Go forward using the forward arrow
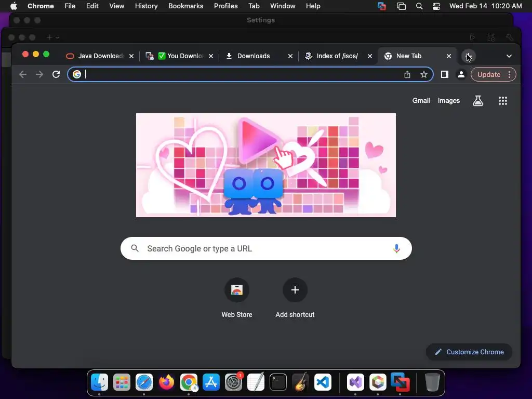 coord(39,74)
